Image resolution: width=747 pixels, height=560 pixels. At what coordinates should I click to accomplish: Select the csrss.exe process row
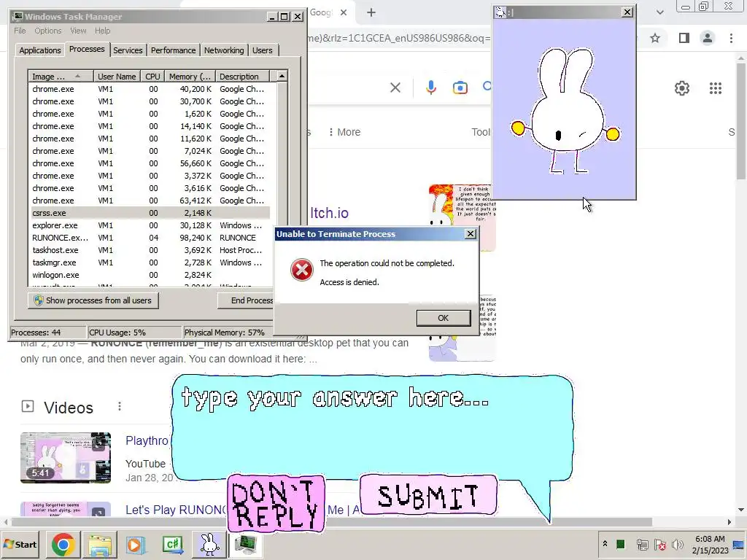(149, 213)
